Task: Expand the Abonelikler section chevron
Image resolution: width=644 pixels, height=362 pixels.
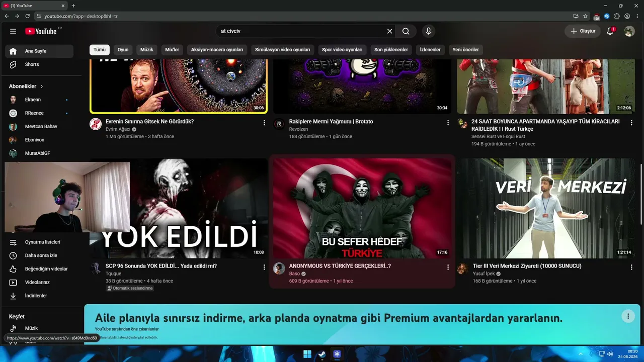Action: [x=42, y=86]
